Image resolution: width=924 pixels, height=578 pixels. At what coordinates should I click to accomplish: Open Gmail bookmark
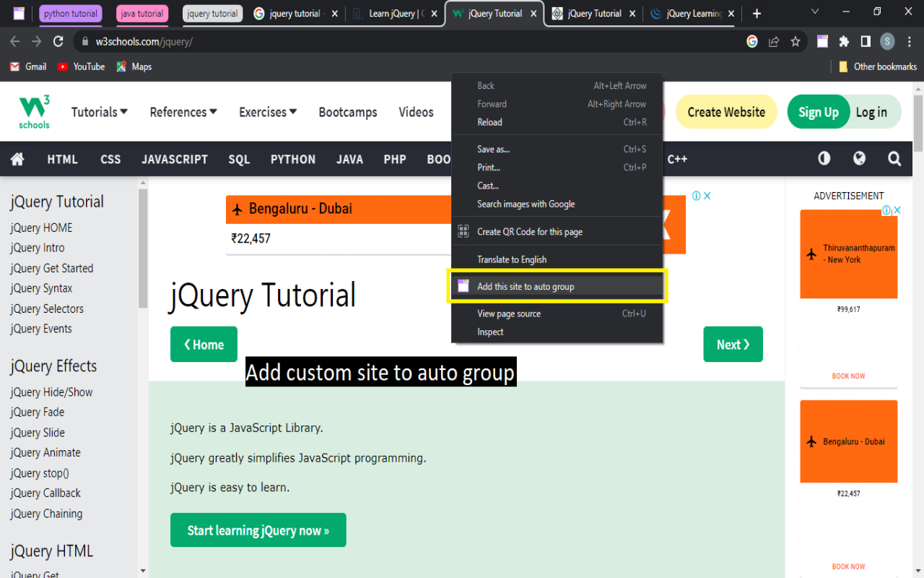pyautogui.click(x=28, y=66)
